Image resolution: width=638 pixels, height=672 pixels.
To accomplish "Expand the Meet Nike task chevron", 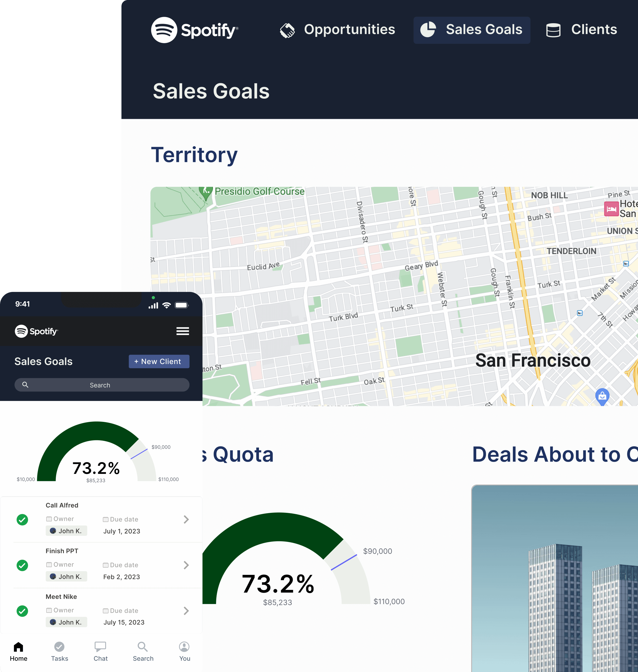I will click(186, 611).
